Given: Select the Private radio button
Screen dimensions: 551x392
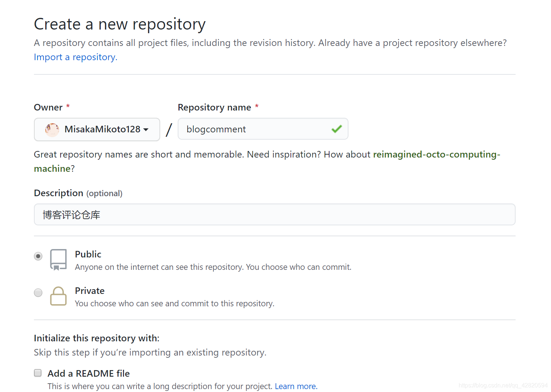Looking at the screenshot, I should [38, 293].
